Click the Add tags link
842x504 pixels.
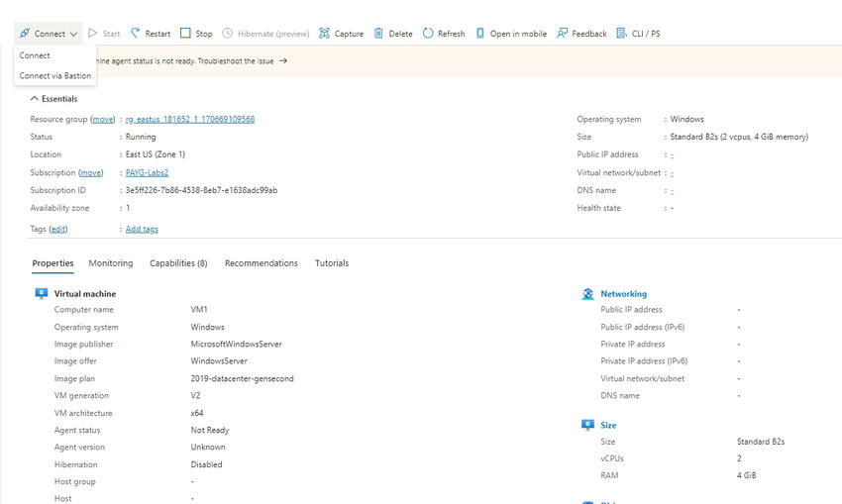(142, 229)
